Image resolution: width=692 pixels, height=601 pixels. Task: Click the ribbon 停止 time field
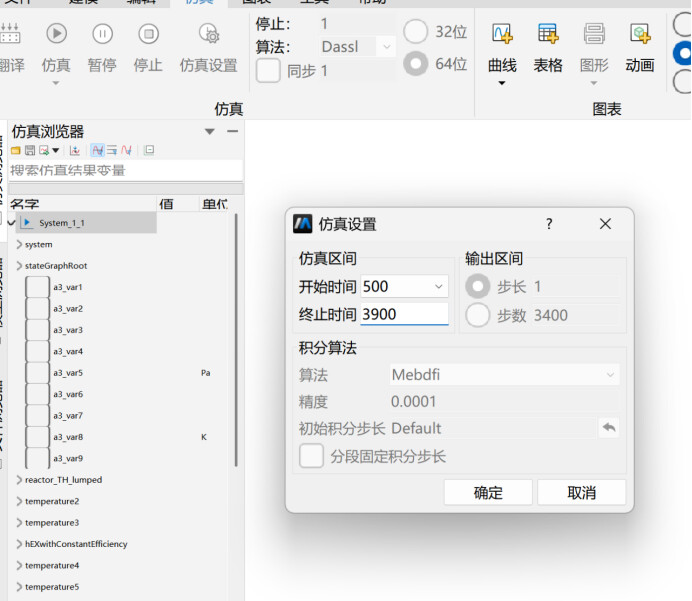pyautogui.click(x=357, y=24)
